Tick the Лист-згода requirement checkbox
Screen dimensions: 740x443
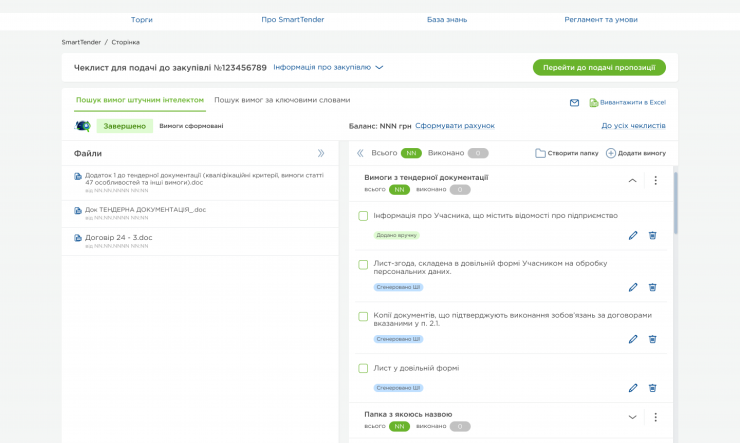click(364, 265)
